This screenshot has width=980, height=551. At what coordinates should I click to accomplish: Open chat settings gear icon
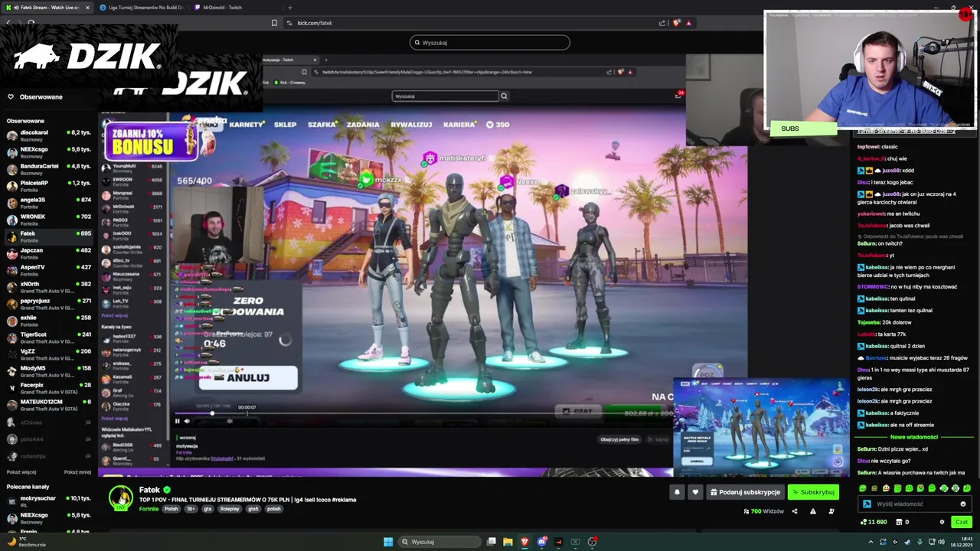(942, 522)
